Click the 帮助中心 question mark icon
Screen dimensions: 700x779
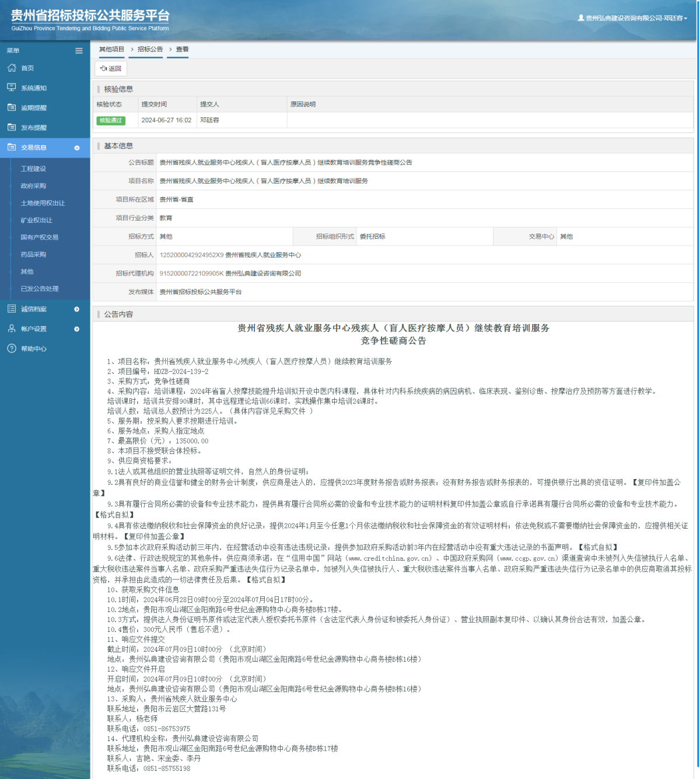point(12,348)
